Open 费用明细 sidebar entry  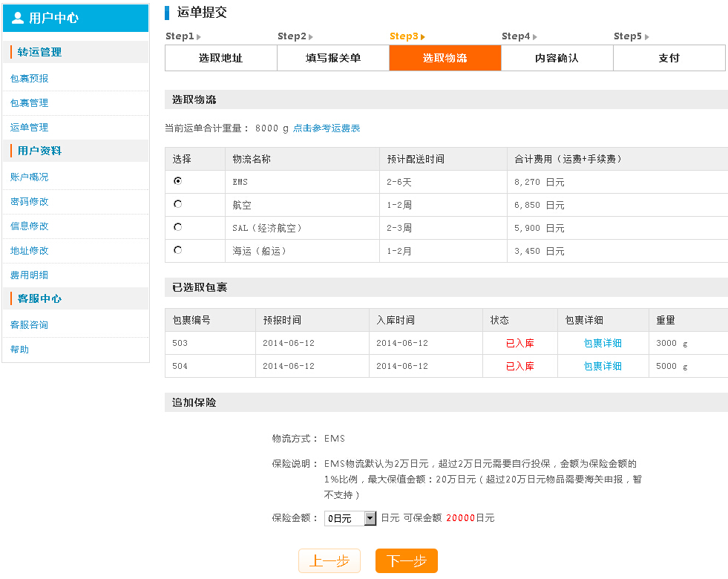tap(30, 275)
